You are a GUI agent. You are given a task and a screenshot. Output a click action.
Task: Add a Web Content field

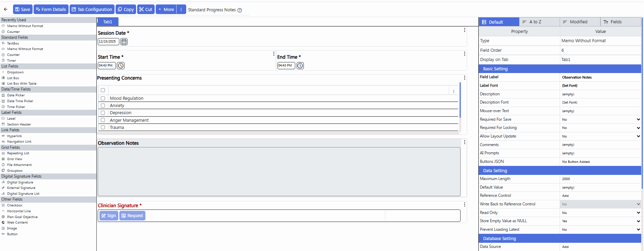pyautogui.click(x=17, y=223)
